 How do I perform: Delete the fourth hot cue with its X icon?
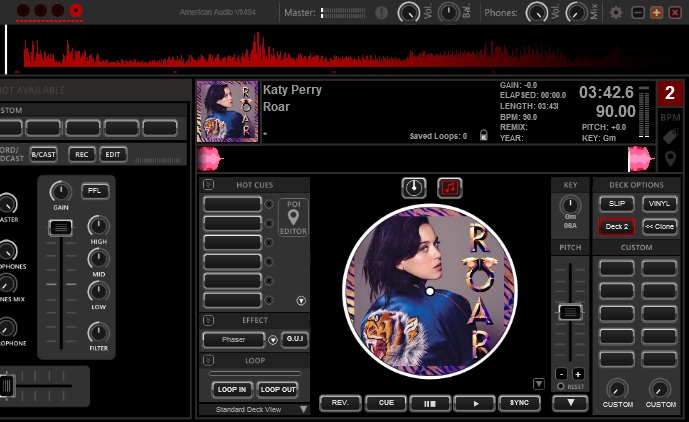point(269,262)
